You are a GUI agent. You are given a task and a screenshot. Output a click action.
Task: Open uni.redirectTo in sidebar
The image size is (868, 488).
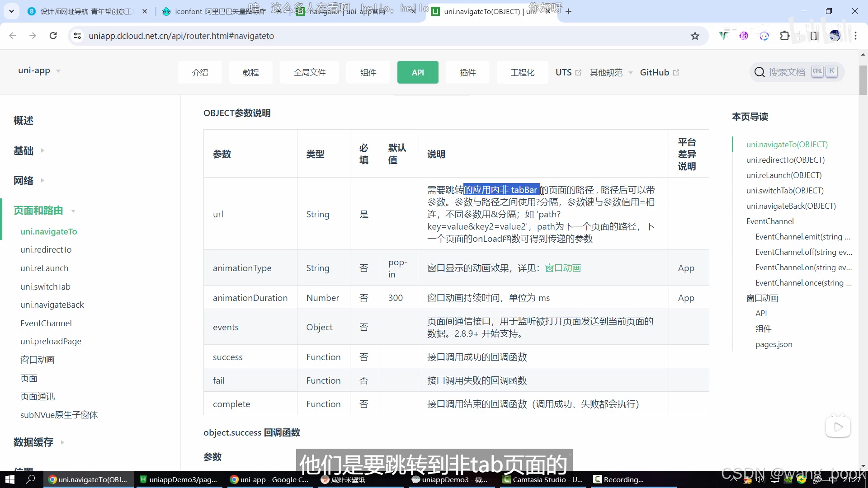pos(46,249)
